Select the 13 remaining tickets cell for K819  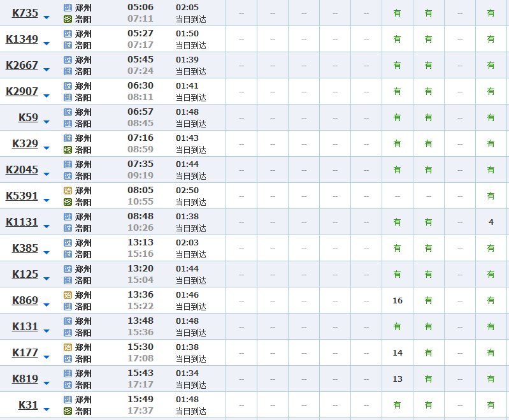click(x=398, y=379)
